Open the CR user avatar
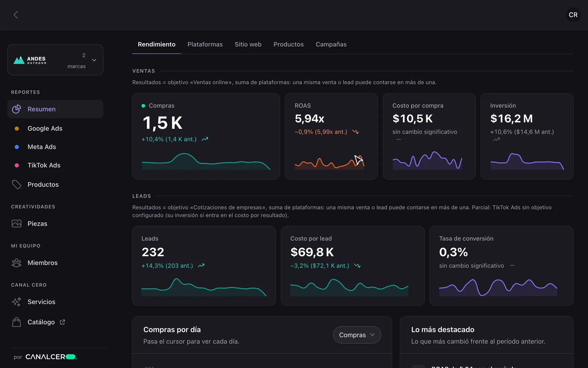Image resolution: width=588 pixels, height=368 pixels. (573, 15)
